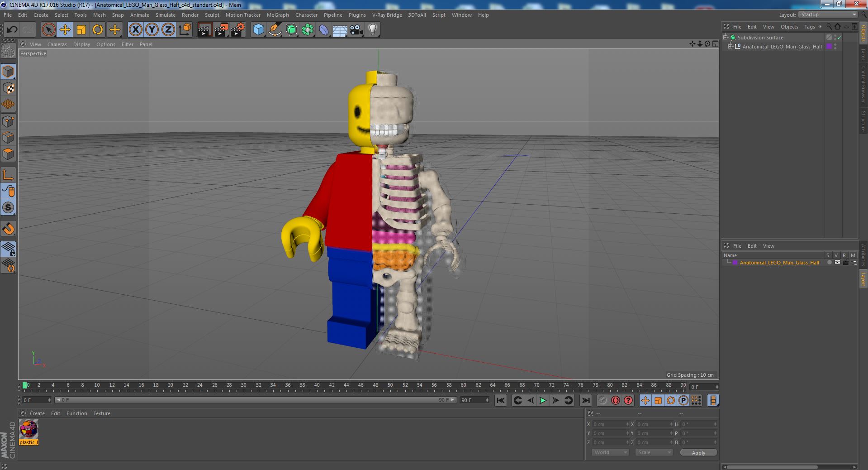Open the V-Ray Bridge menu
868x470 pixels.
[x=387, y=15]
